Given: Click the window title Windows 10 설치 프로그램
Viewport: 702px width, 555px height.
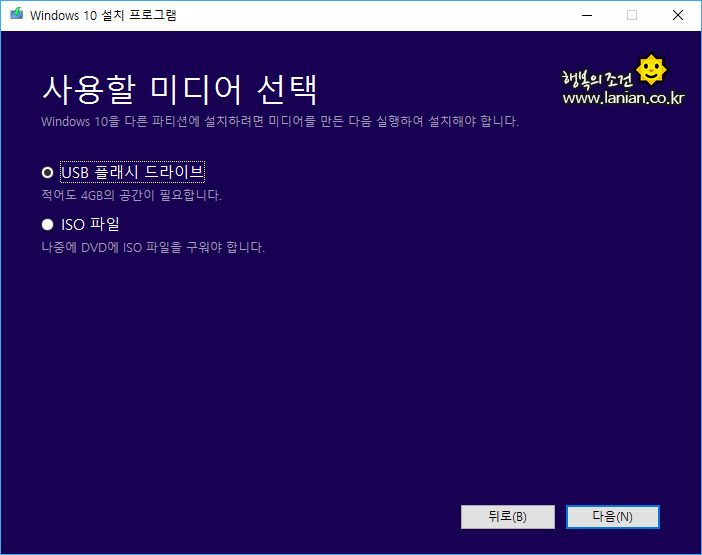Looking at the screenshot, I should point(103,15).
